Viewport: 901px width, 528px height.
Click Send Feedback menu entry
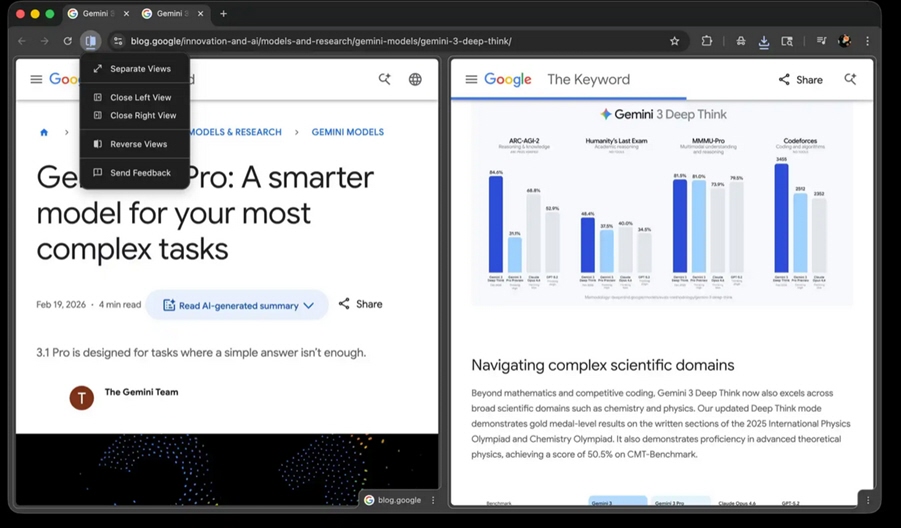pos(134,172)
